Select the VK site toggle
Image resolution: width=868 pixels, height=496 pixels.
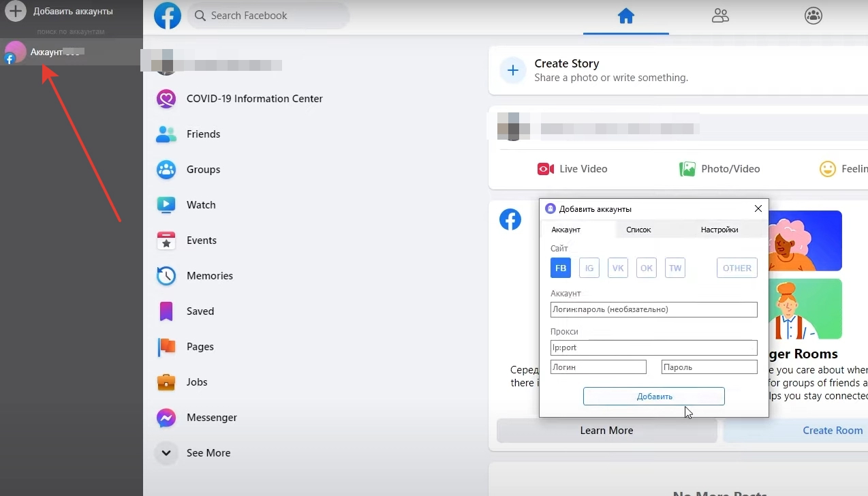tap(618, 268)
